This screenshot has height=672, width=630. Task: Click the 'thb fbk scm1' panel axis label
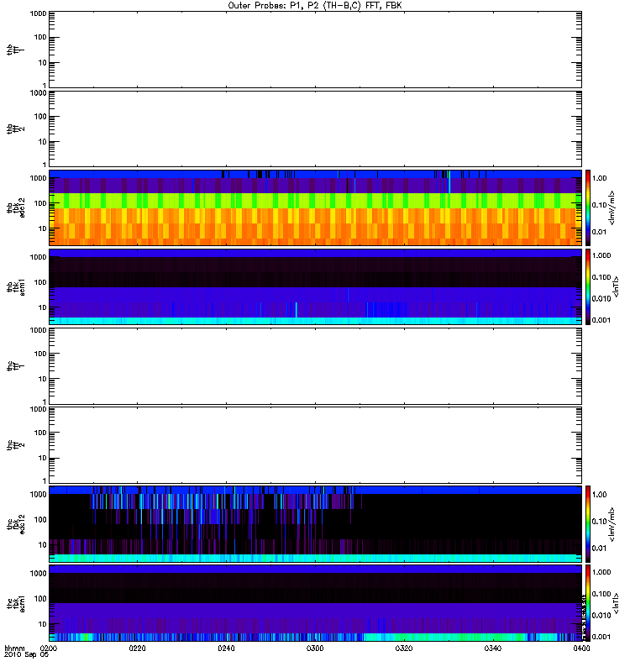pyautogui.click(x=16, y=286)
